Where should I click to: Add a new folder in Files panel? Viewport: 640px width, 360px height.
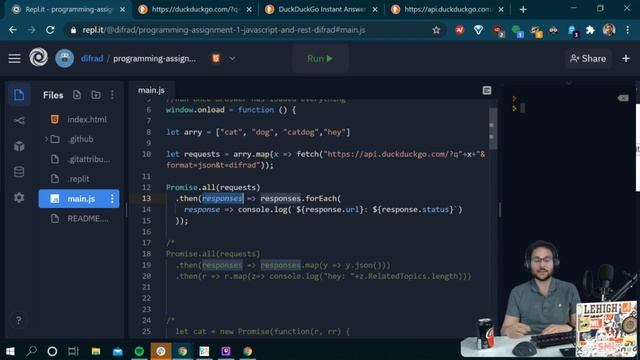pos(96,95)
